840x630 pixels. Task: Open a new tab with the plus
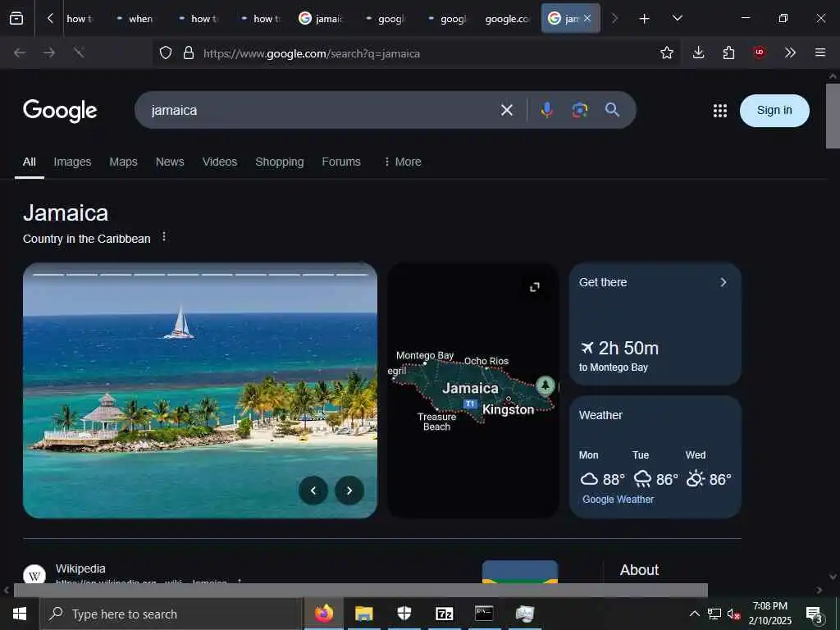645,19
